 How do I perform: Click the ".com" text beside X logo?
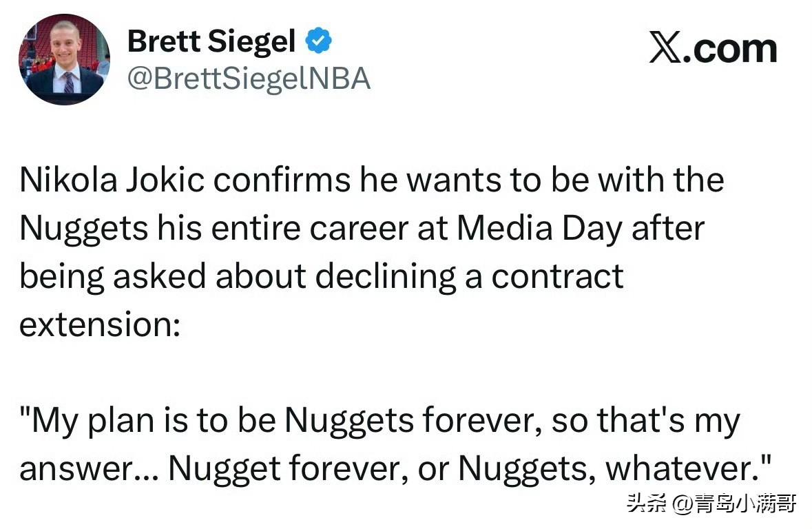pyautogui.click(x=730, y=50)
